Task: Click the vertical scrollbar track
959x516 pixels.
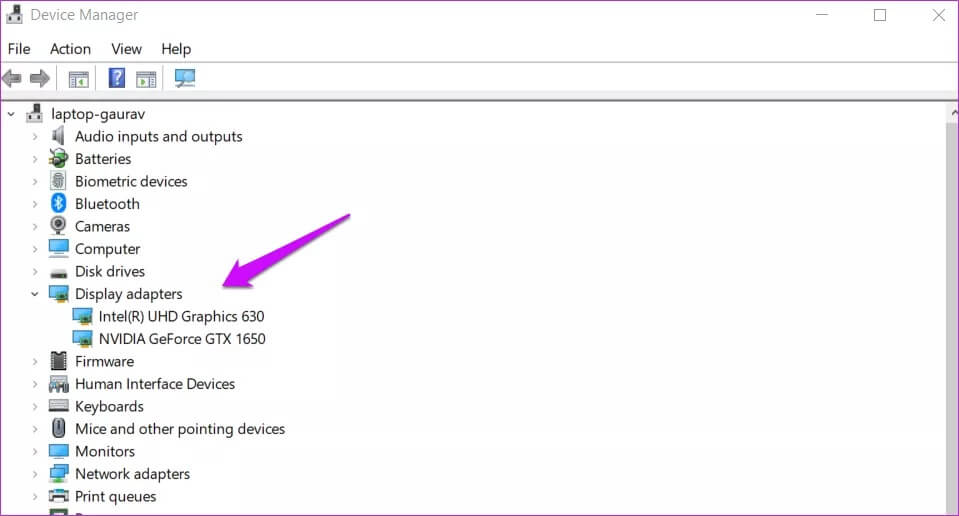Action: click(953, 318)
